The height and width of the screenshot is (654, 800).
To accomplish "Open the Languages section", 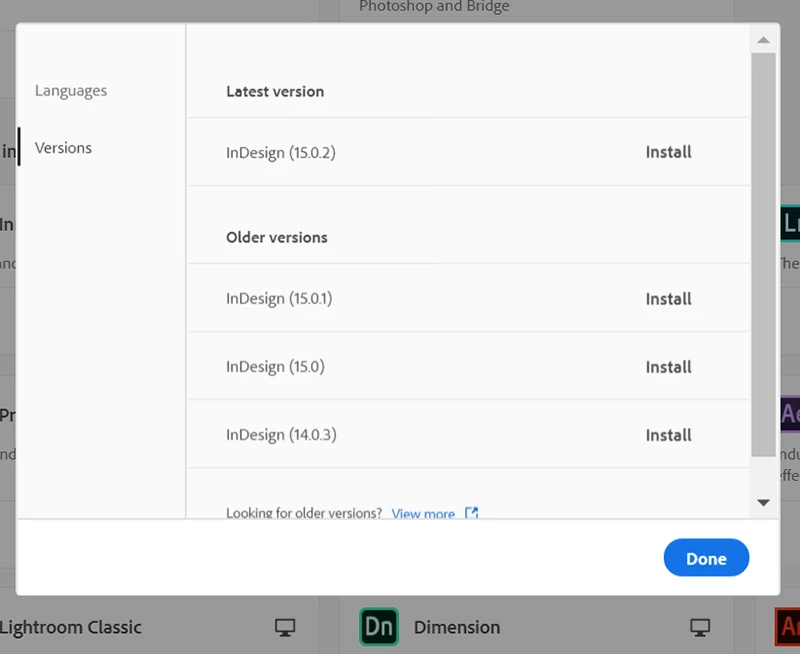I will tap(71, 91).
